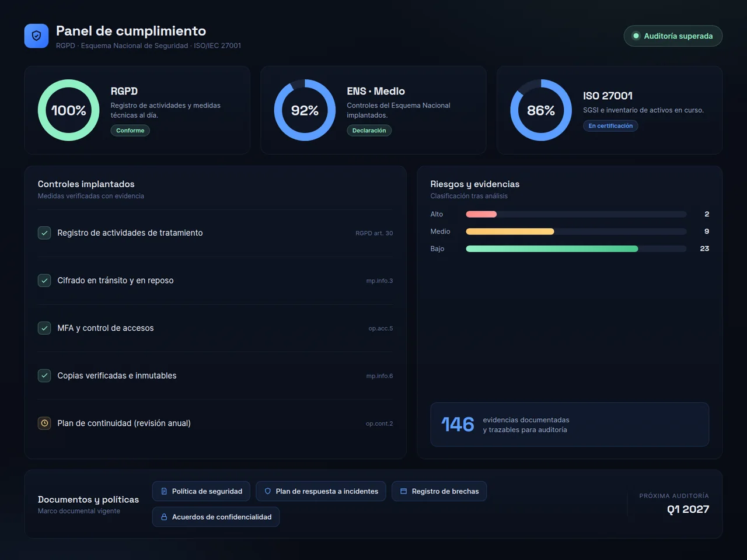Image resolution: width=747 pixels, height=560 pixels.
Task: Toggle the Copias verificadas e inmutables checkbox
Action: (44, 376)
